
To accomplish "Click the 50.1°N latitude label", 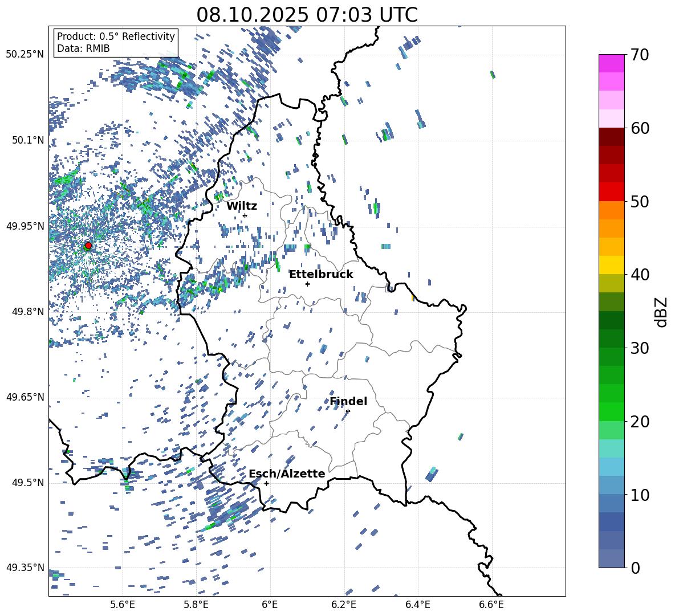I will (x=29, y=140).
